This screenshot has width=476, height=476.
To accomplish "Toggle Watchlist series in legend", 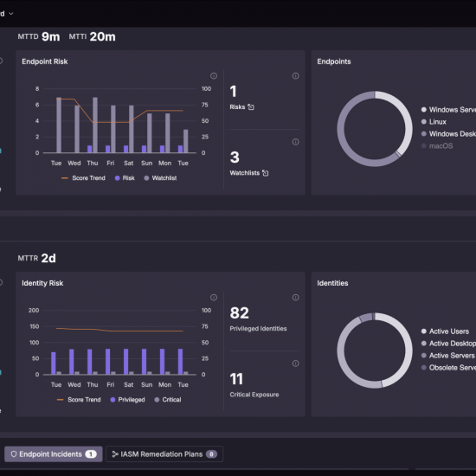I will (160, 178).
